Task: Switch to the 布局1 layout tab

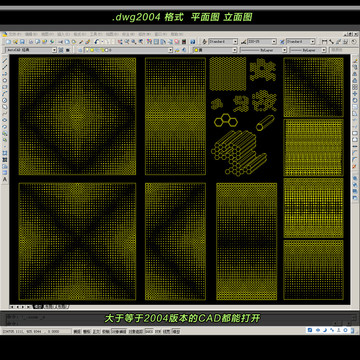Action: click(x=49, y=306)
